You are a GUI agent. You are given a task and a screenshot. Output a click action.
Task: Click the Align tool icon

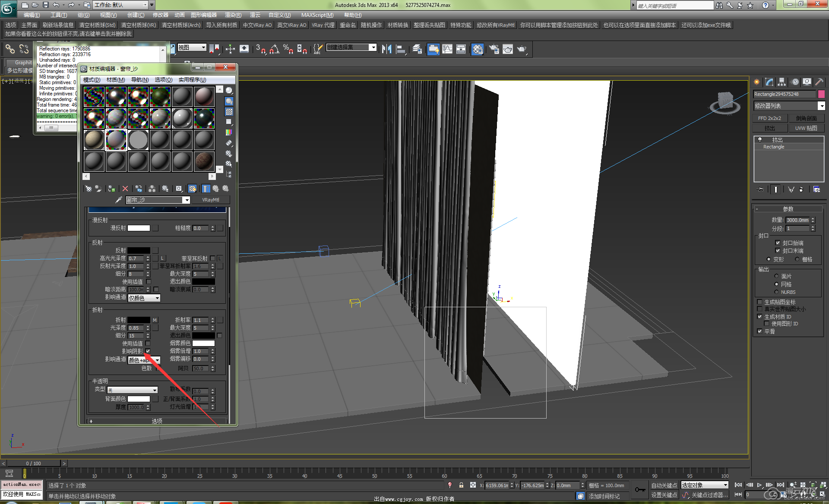click(x=401, y=49)
